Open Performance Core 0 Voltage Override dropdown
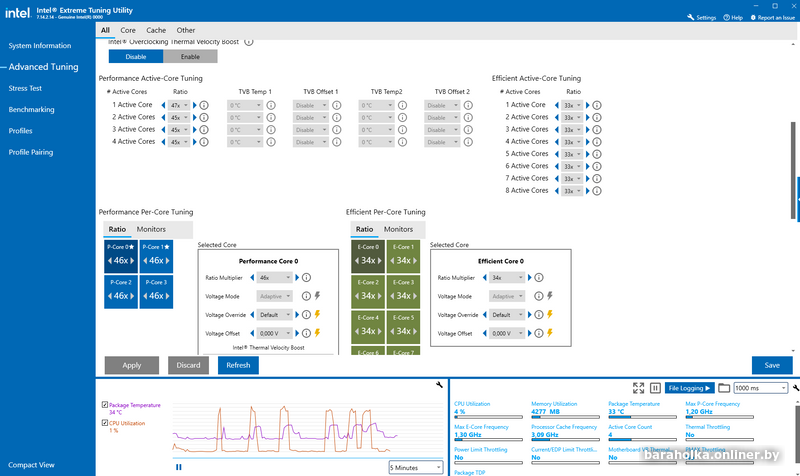 click(274, 315)
